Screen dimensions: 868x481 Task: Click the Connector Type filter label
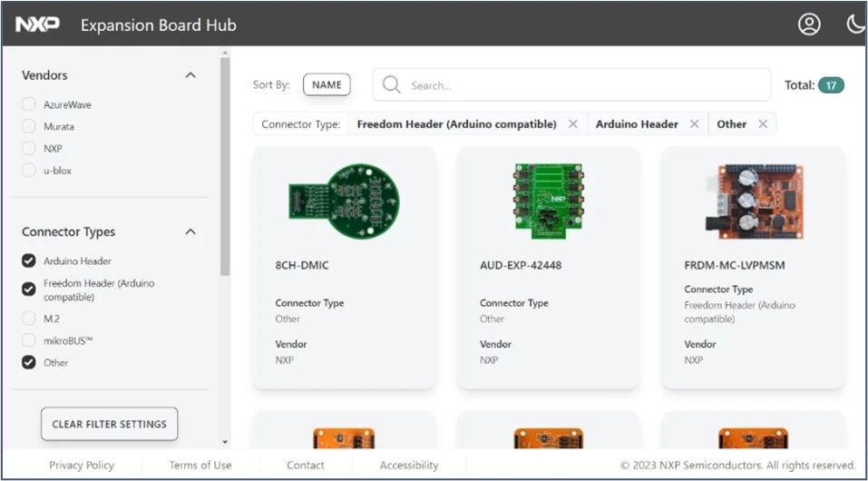pyautogui.click(x=300, y=124)
